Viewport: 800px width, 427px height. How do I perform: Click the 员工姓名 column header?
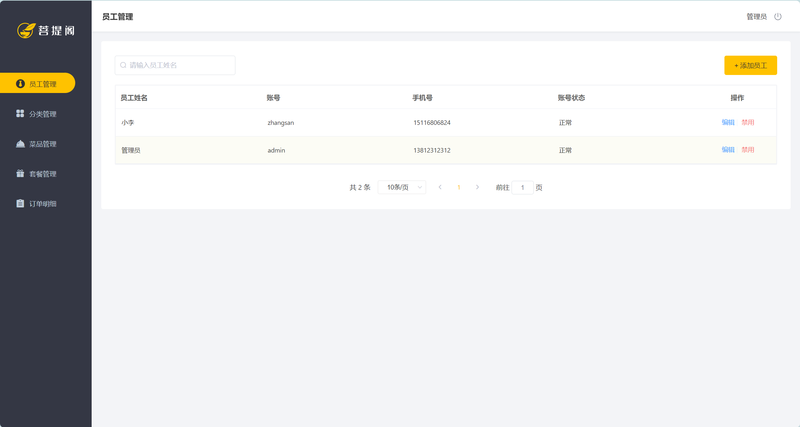[x=134, y=97]
